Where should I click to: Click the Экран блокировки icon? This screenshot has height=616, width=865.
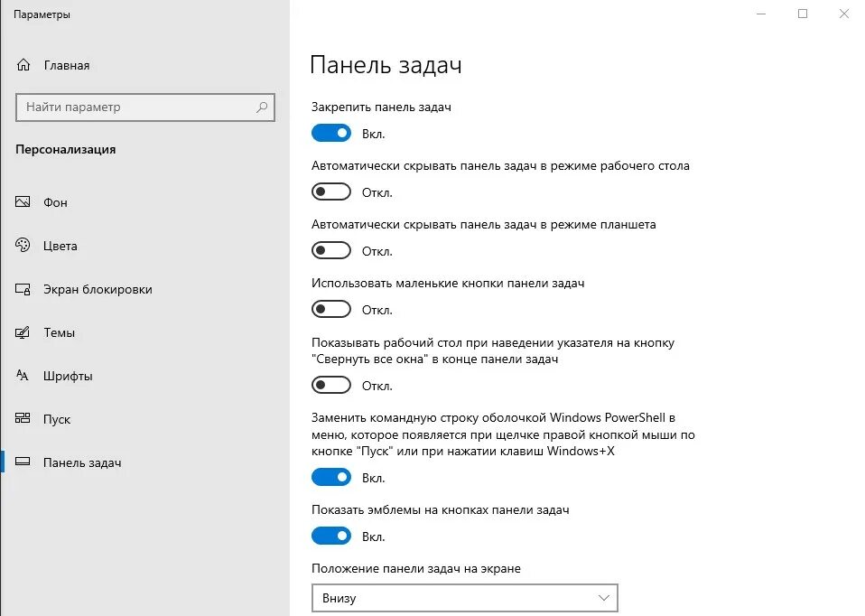[23, 289]
